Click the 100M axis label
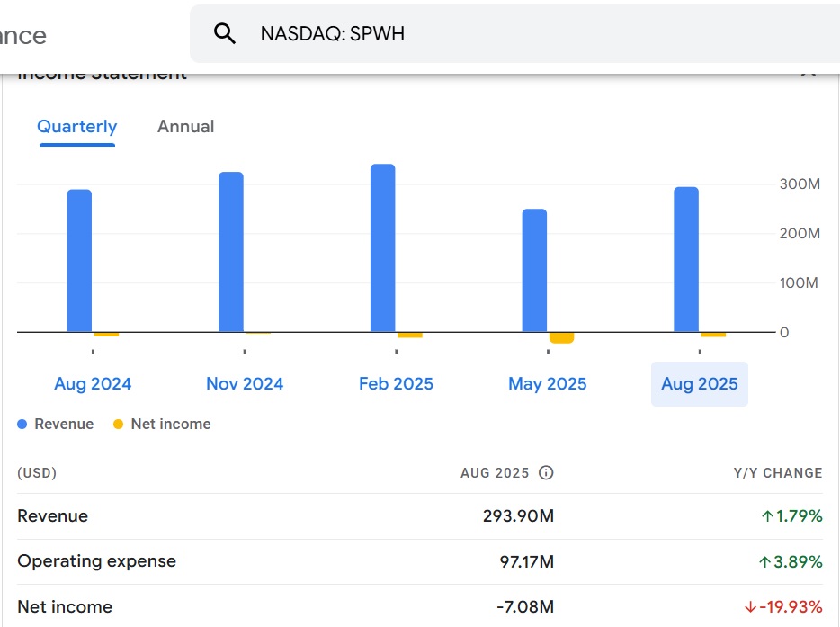The width and height of the screenshot is (840, 627). point(799,282)
